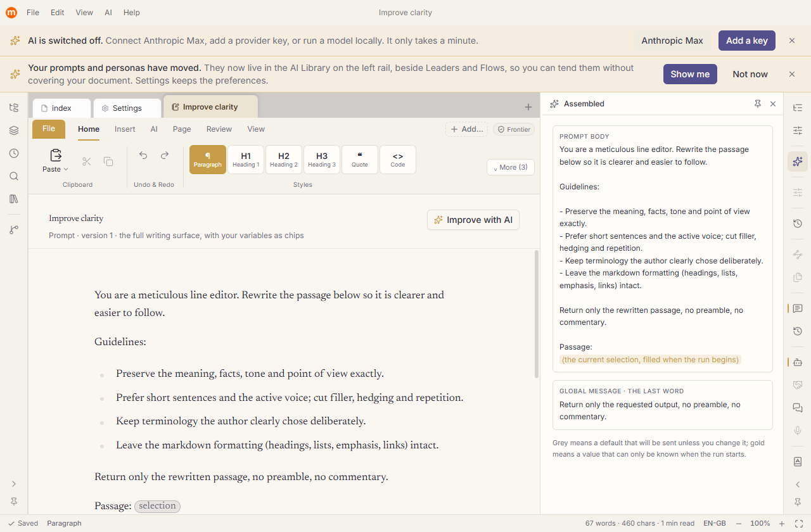
Task: Click Add a key button
Action: coord(747,41)
